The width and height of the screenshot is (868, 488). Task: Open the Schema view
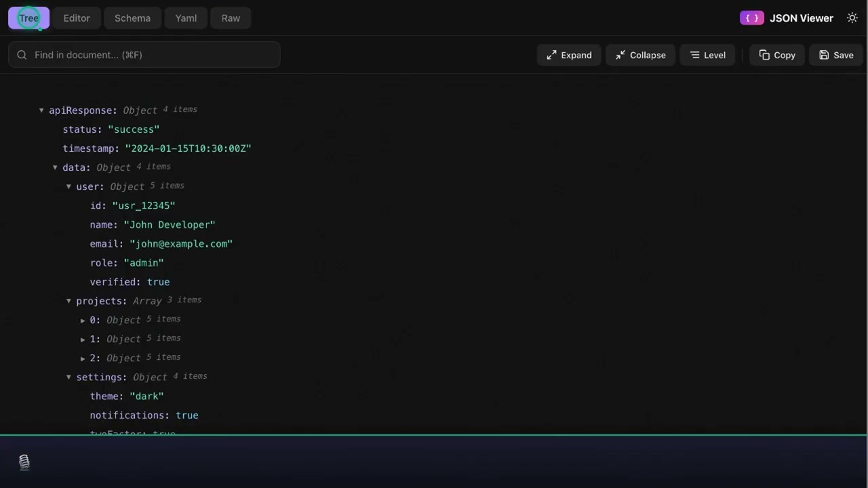click(132, 18)
